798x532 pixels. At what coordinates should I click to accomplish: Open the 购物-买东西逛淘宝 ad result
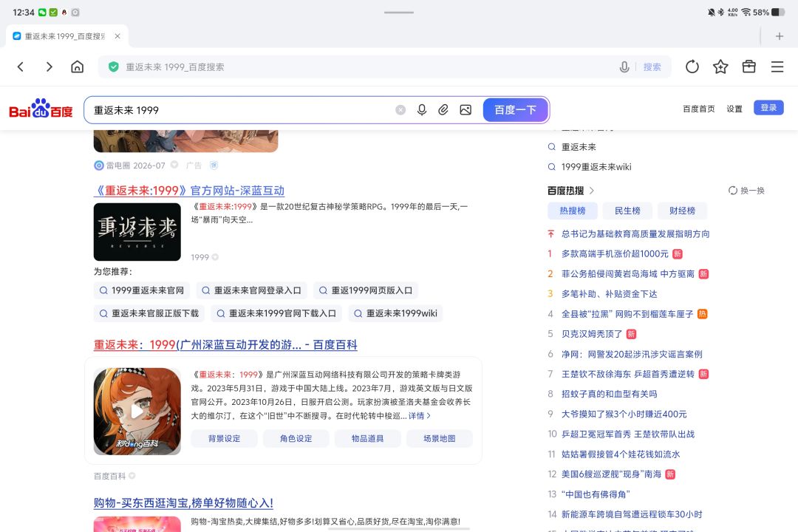coord(183,503)
